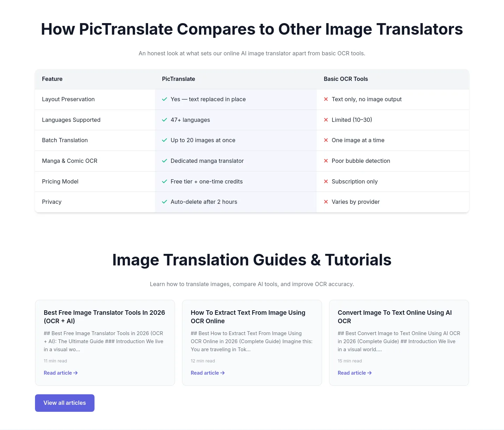Click the 15 min read label
The image size is (504, 430).
click(350, 361)
